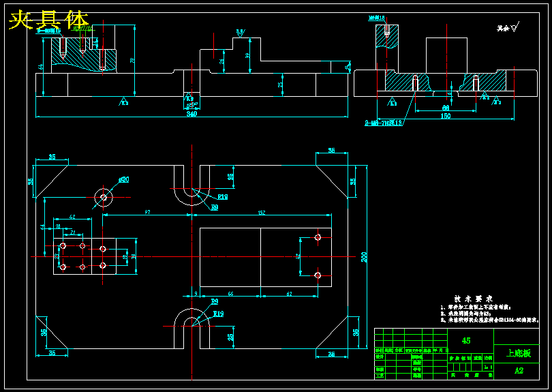The image size is (552, 392).
Task: Select the R19 label of the upper slot
Action: coord(222,197)
